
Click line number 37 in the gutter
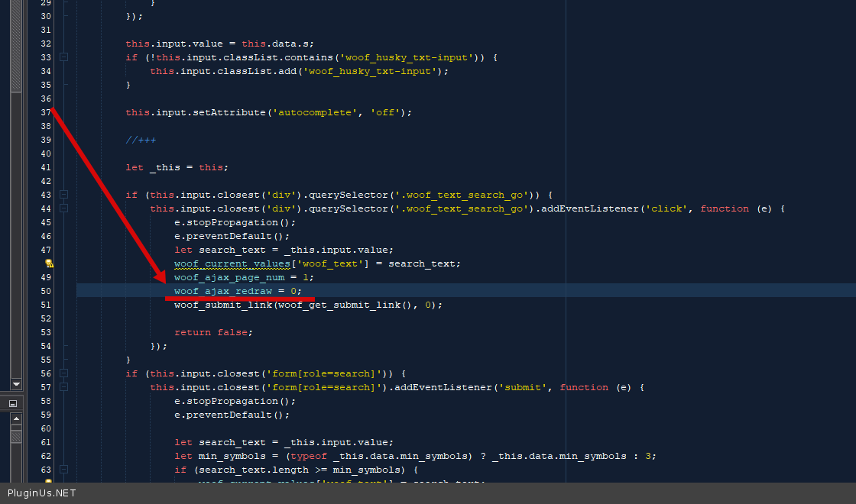(46, 112)
